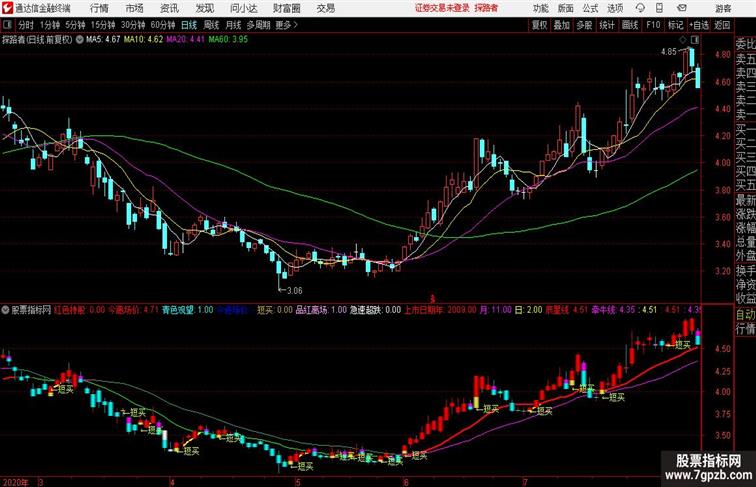
Task: Switch to the 分时 chart tab
Action: pos(26,25)
